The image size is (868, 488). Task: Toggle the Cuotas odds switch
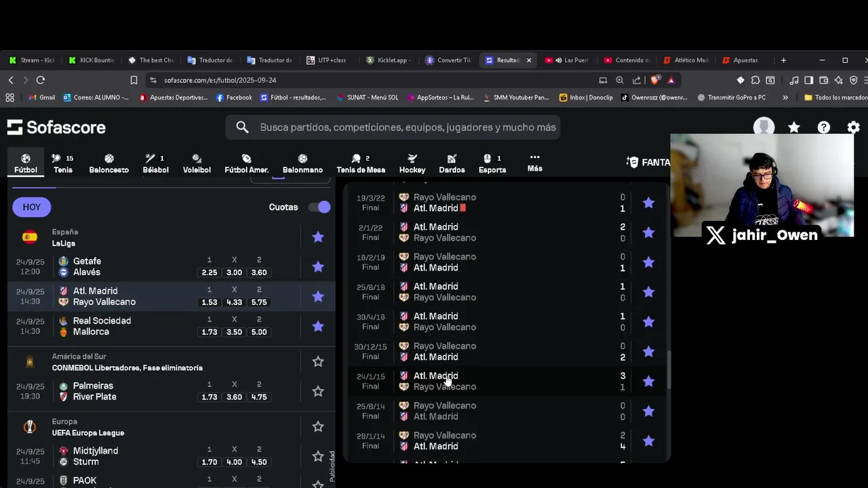[x=319, y=207]
